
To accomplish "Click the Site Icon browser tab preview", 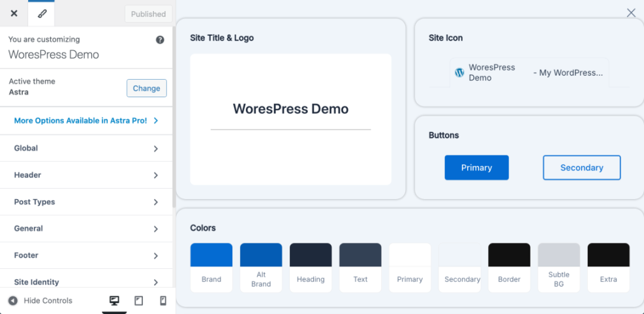I will pyautogui.click(x=529, y=72).
